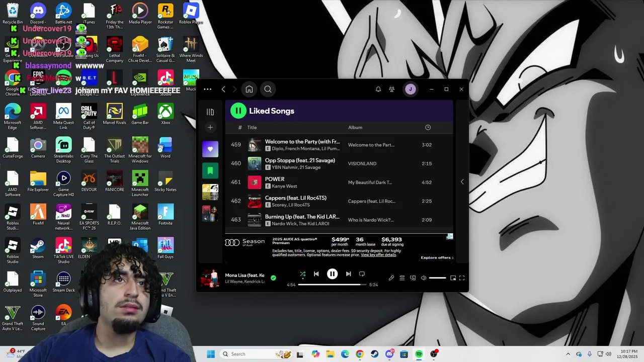Open Steam from taskbar

coord(374,354)
